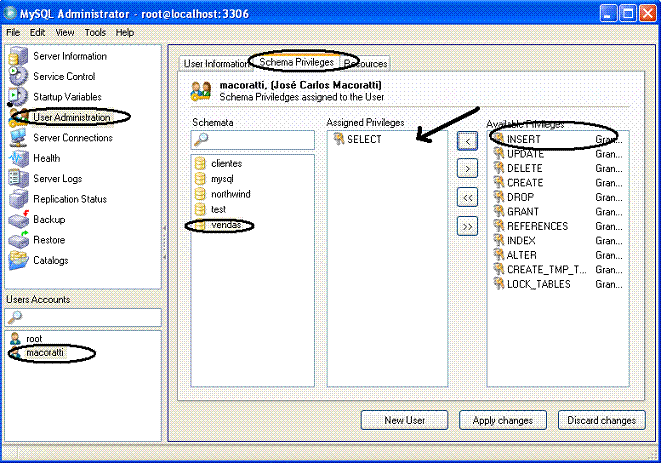The width and height of the screenshot is (661, 463).
Task: Click the sidebar splitter collapse handle
Action: click(x=164, y=243)
